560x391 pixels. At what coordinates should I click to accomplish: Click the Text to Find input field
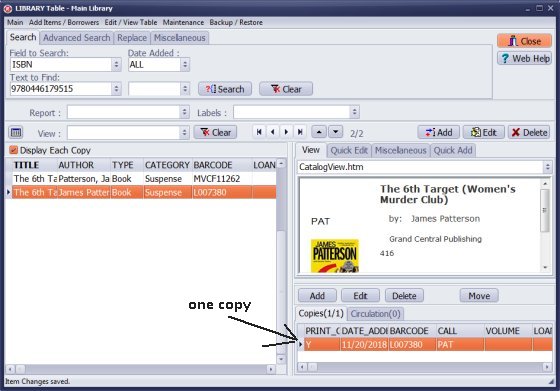point(61,89)
